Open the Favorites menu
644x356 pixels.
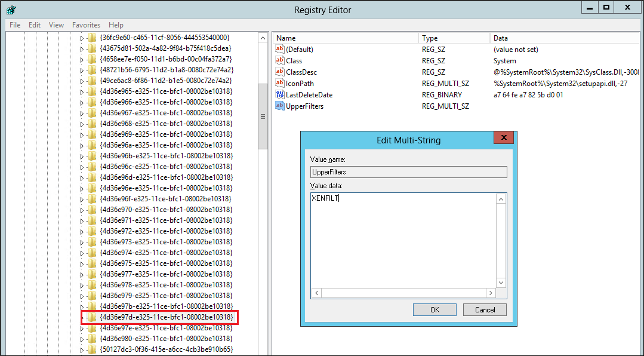(x=86, y=25)
